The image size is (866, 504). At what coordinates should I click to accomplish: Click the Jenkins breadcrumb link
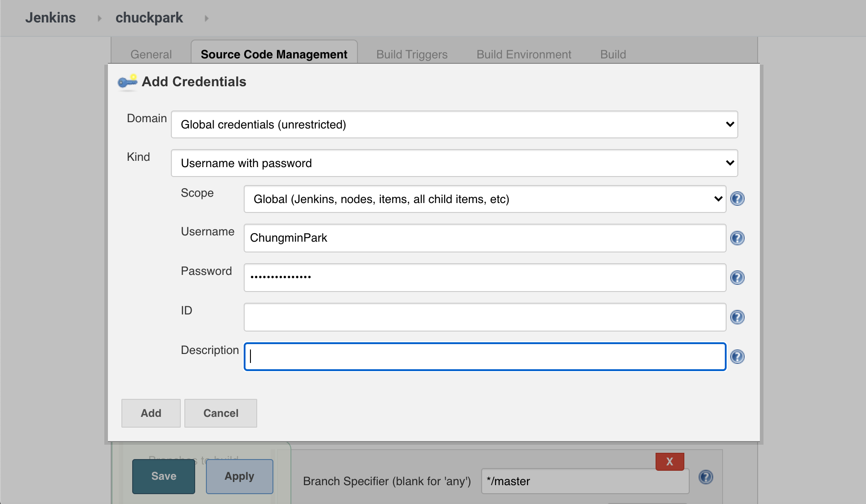click(50, 18)
